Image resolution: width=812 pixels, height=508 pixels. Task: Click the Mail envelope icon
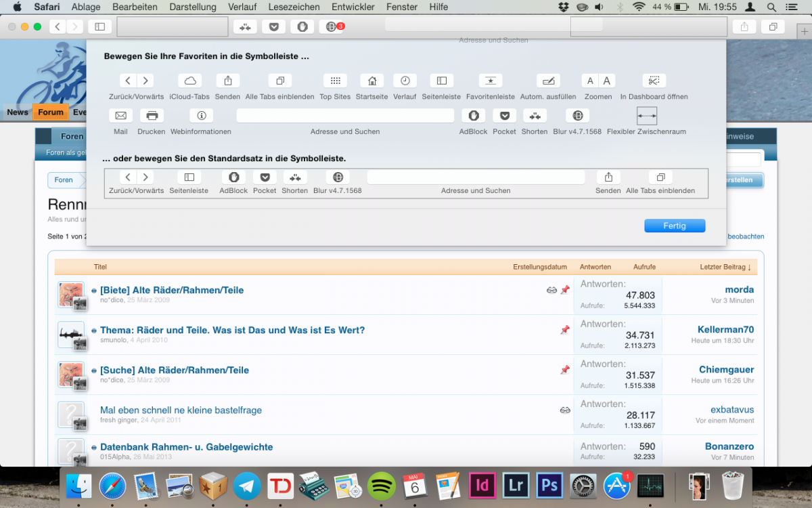(x=120, y=116)
